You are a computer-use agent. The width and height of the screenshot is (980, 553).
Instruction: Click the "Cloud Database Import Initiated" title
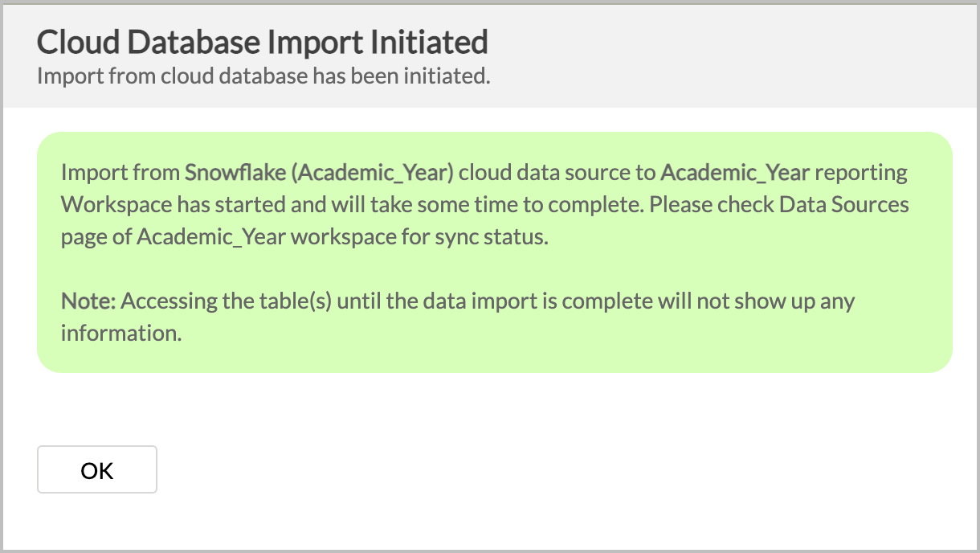[263, 42]
